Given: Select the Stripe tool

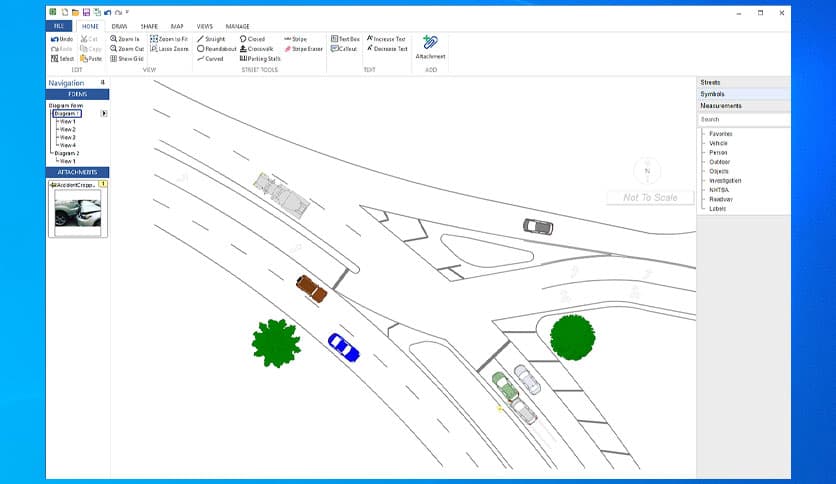Looking at the screenshot, I should point(295,39).
